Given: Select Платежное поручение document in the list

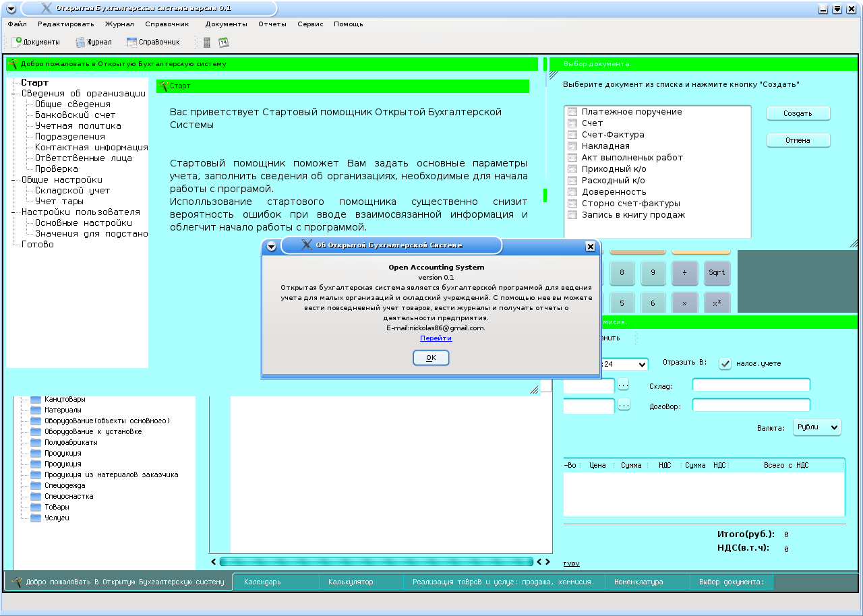Looking at the screenshot, I should pyautogui.click(x=631, y=112).
